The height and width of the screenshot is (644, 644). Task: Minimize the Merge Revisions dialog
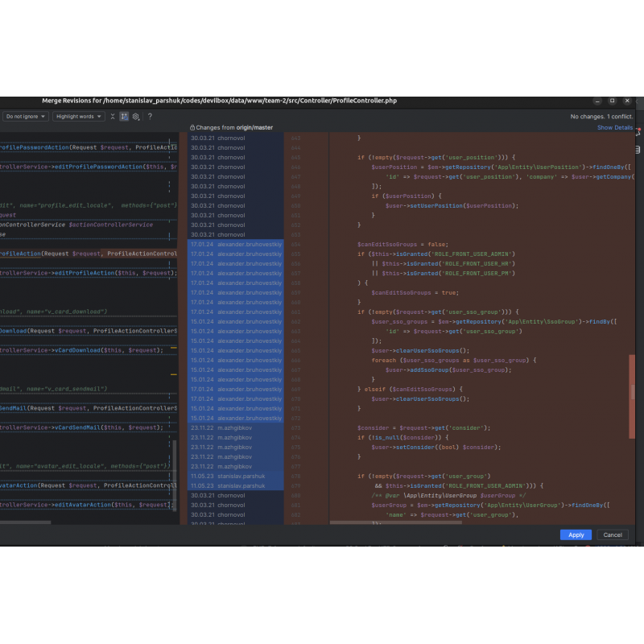[597, 101]
